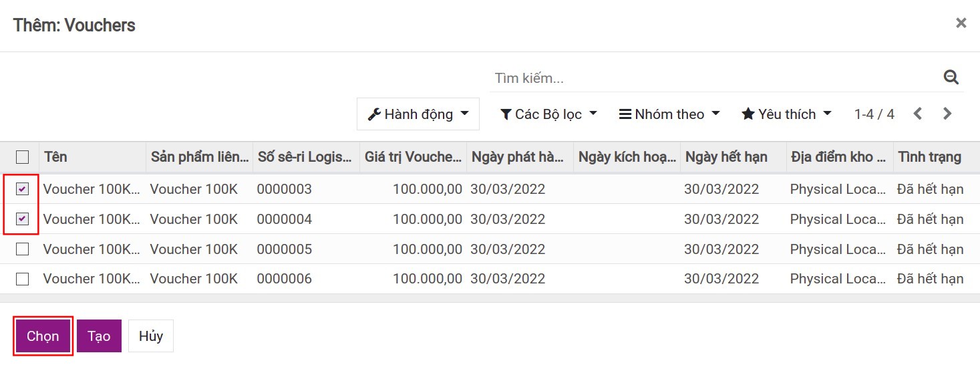Sort by Ngày kích hoạ... column header
Screen dimensions: 980x375
click(x=627, y=157)
